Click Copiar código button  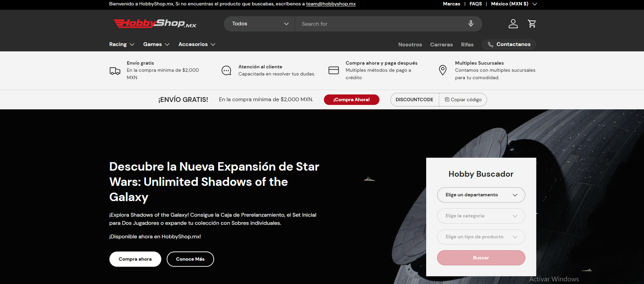pyautogui.click(x=463, y=100)
